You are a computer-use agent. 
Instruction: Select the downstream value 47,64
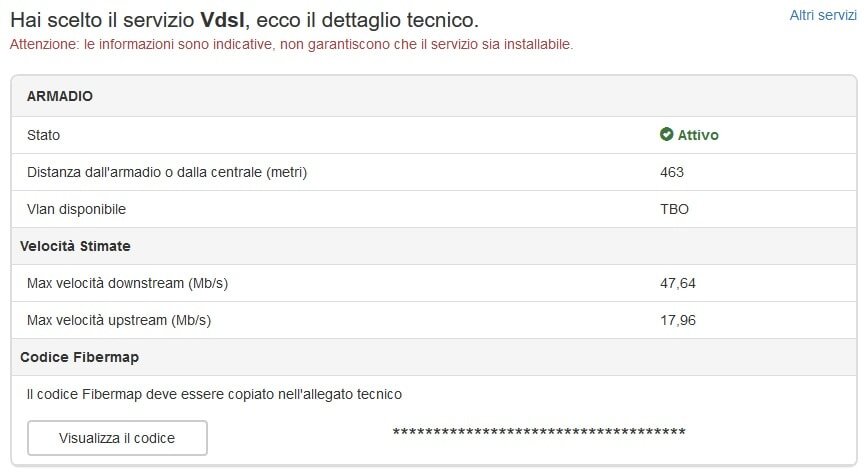pyautogui.click(x=678, y=283)
